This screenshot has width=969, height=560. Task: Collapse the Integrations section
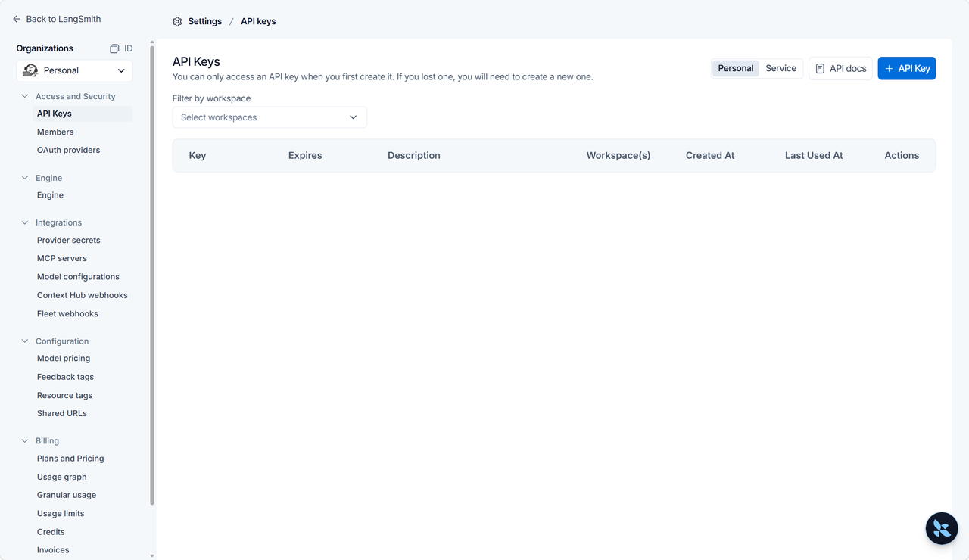click(25, 222)
